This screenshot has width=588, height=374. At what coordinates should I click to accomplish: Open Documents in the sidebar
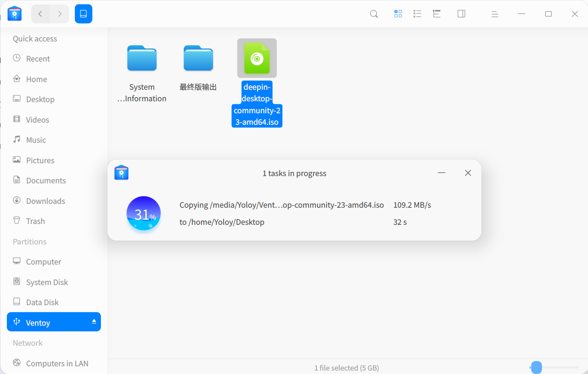point(54,180)
